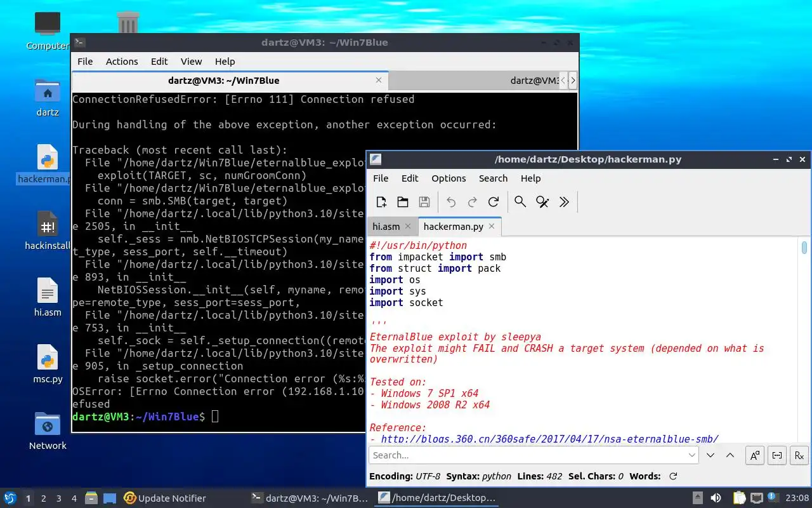
Task: Open the volume control in the system tray
Action: (x=716, y=498)
